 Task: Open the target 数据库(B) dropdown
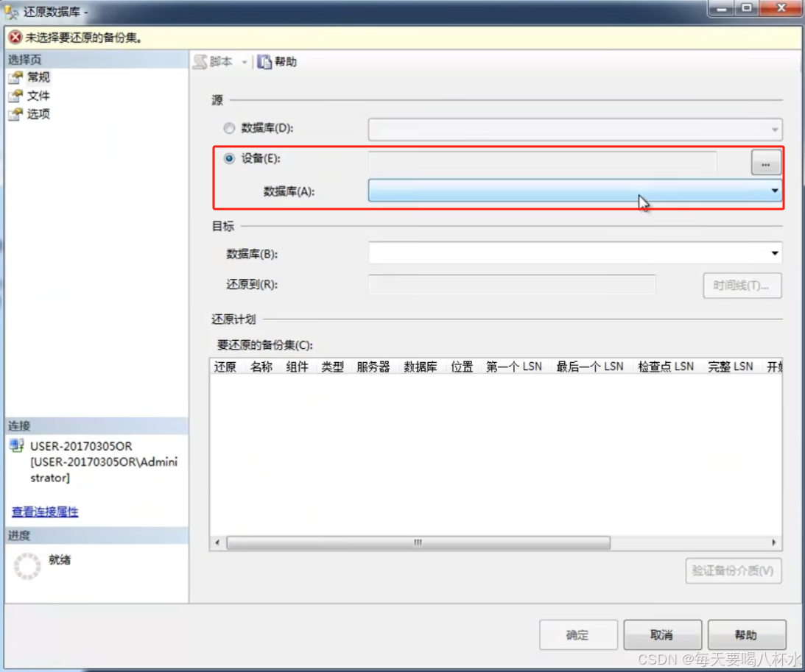coord(575,253)
